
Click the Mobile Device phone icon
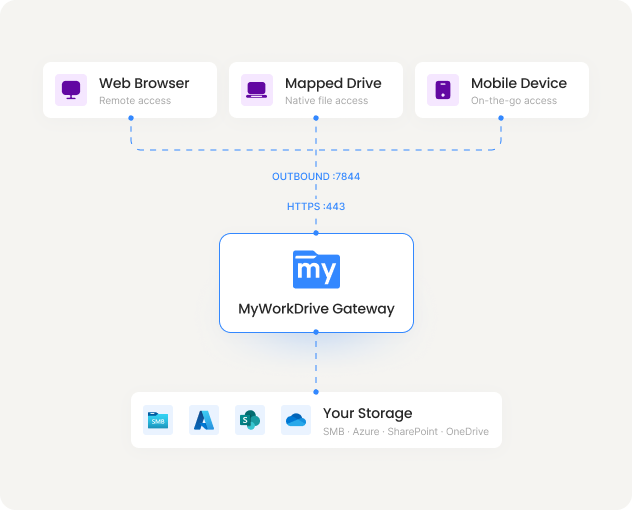coord(443,90)
